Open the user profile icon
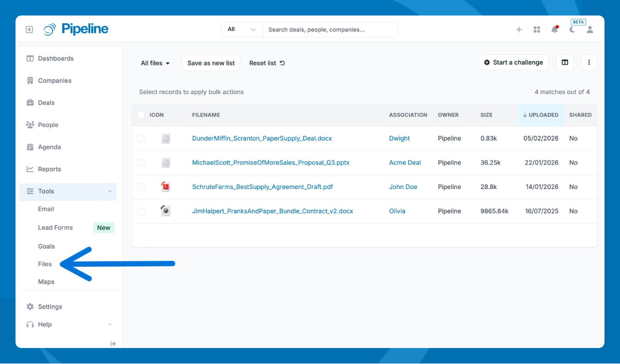This screenshot has width=620, height=364. [x=590, y=30]
